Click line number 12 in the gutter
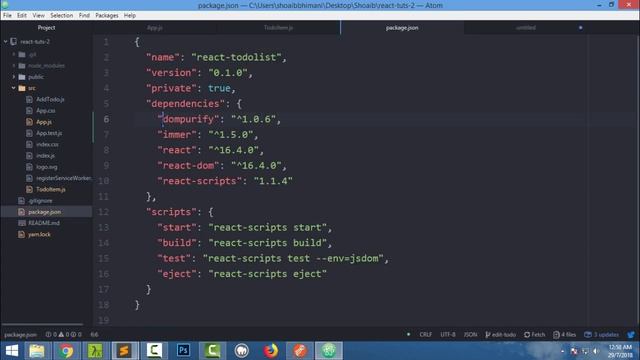This screenshot has width=640, height=360. click(104, 212)
